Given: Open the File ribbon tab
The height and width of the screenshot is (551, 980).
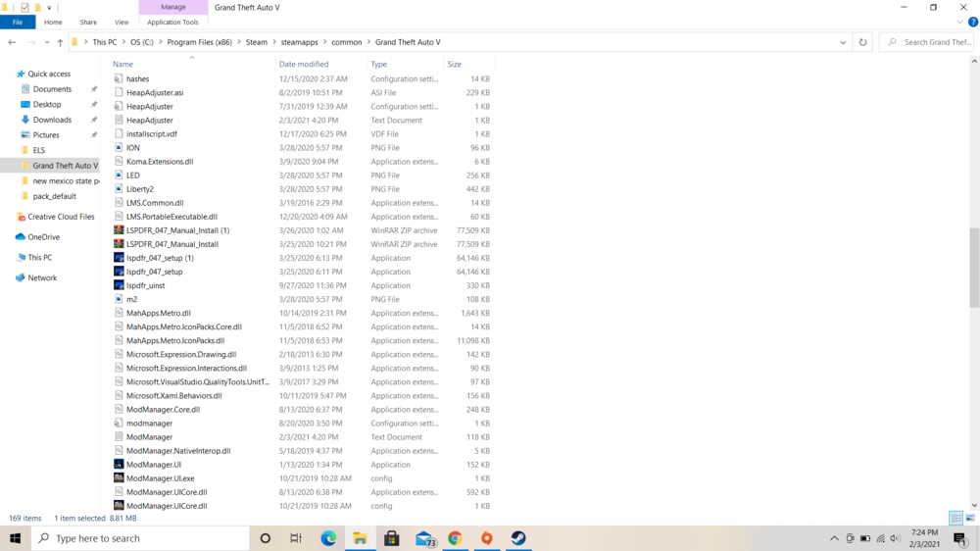Looking at the screenshot, I should tap(18, 22).
